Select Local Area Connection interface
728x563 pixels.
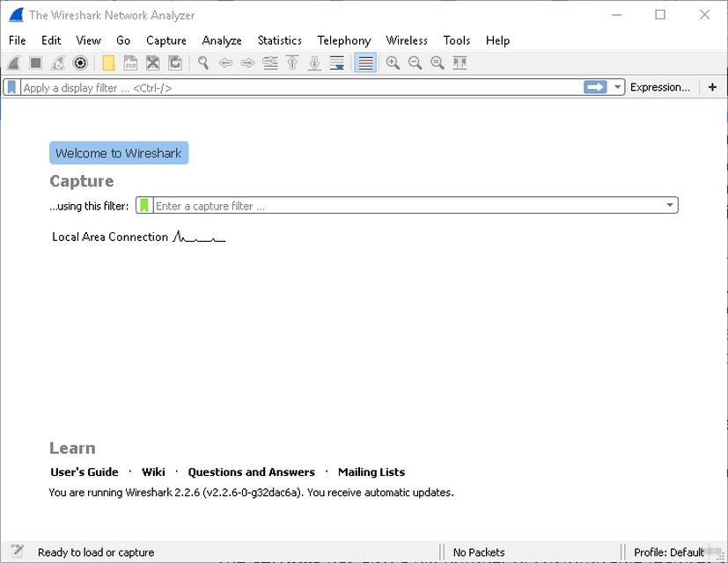pyautogui.click(x=138, y=237)
